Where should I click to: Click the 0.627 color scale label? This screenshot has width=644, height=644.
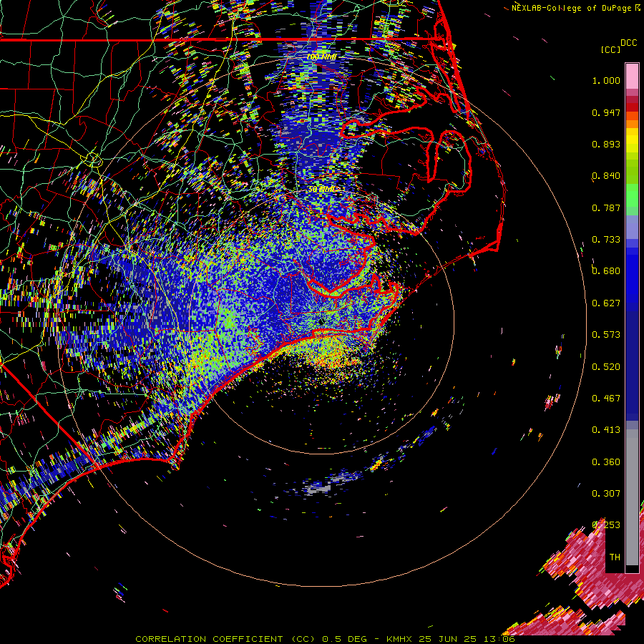606,303
